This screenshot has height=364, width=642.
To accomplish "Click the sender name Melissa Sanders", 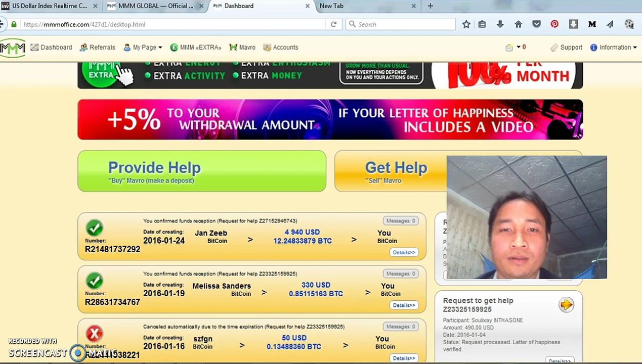I will [222, 286].
